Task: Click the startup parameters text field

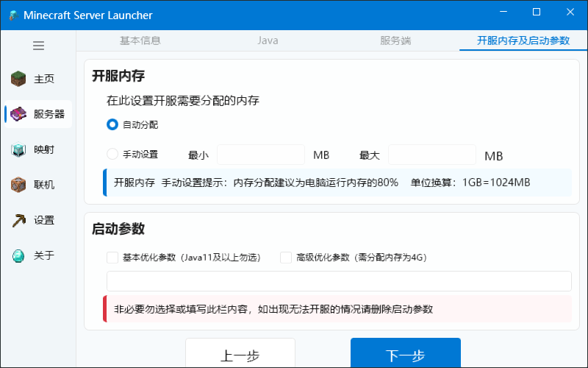Action: tap(339, 281)
